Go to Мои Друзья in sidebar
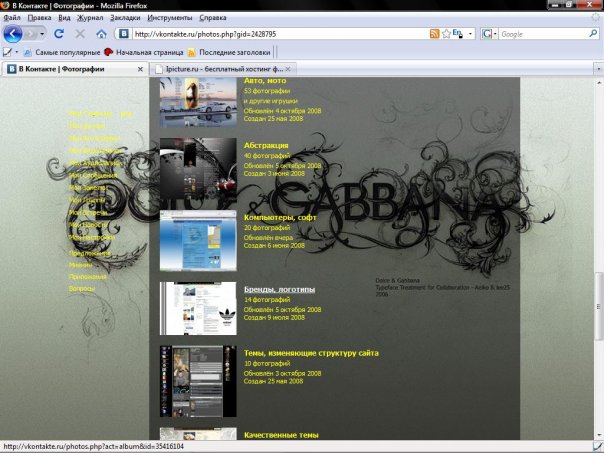Screen dimensions: 604x453 click(87, 126)
